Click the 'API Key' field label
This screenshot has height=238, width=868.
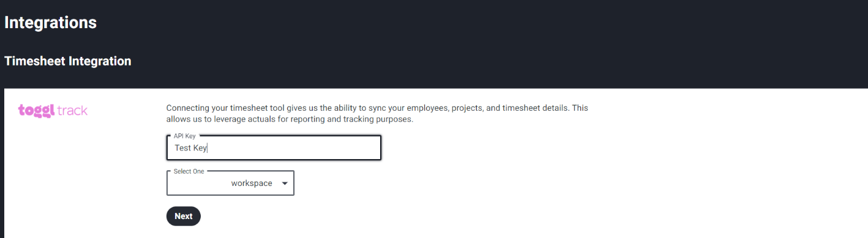point(184,136)
